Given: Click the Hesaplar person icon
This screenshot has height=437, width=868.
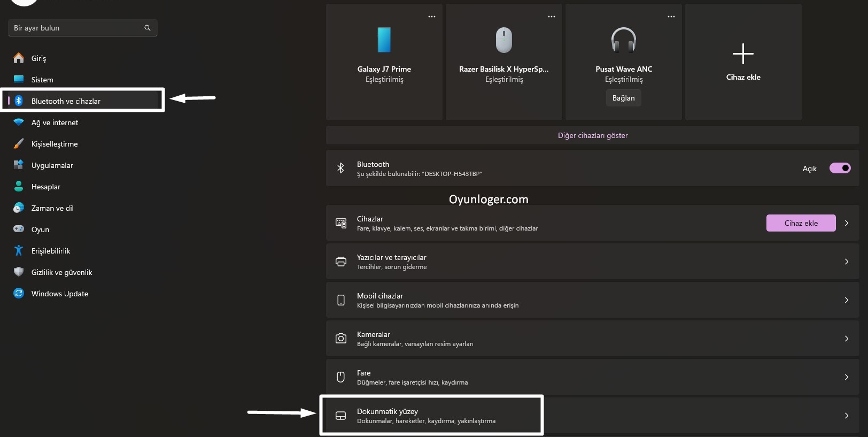Looking at the screenshot, I should click(19, 186).
